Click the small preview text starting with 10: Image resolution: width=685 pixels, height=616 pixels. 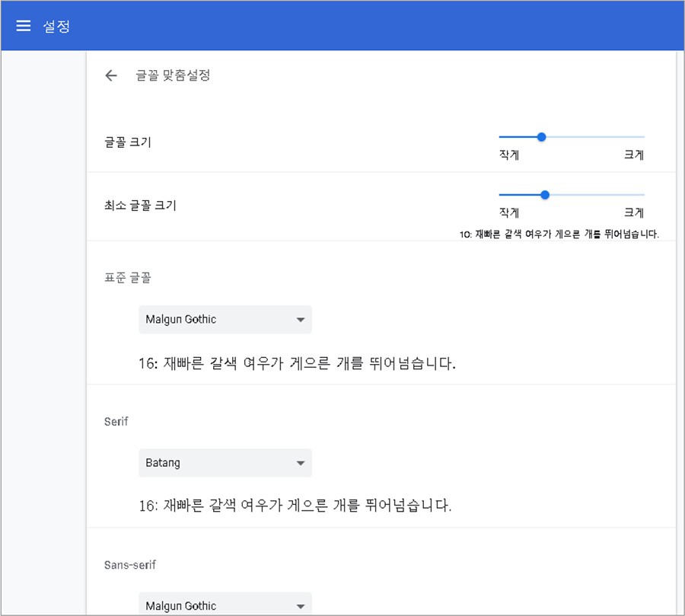[x=559, y=235]
